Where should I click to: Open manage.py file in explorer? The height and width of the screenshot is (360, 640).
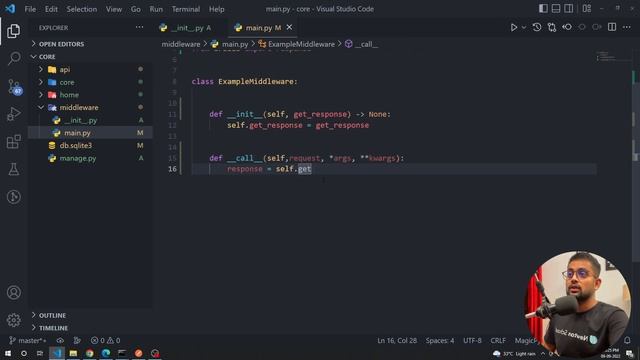tap(78, 158)
